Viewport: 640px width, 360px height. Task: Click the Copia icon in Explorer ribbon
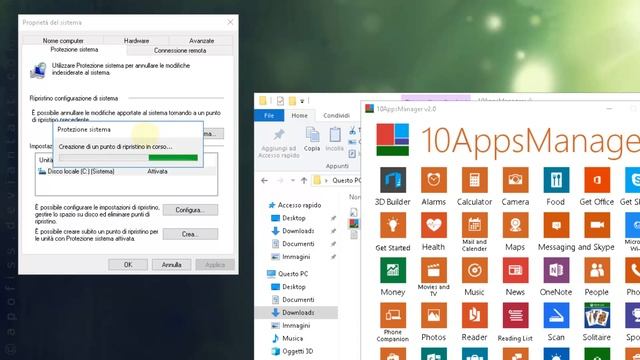[x=312, y=139]
